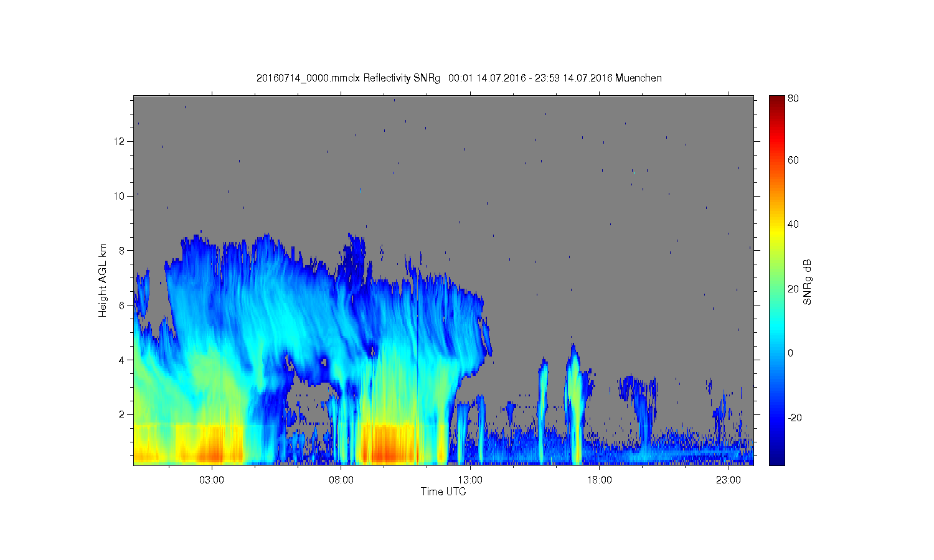Viewport: 934px width, 560px height.
Task: Click the 23:00 time tick label
Action: point(729,480)
